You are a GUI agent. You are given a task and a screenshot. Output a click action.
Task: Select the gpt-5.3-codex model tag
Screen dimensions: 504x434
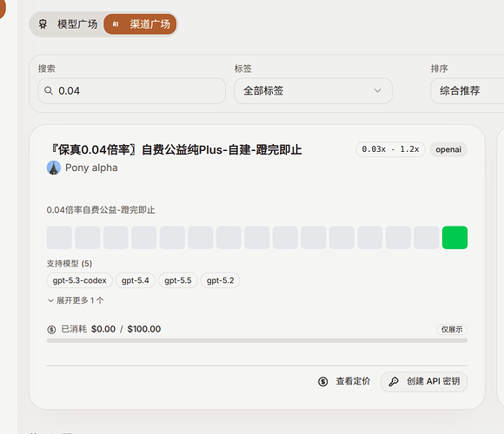[x=79, y=280]
